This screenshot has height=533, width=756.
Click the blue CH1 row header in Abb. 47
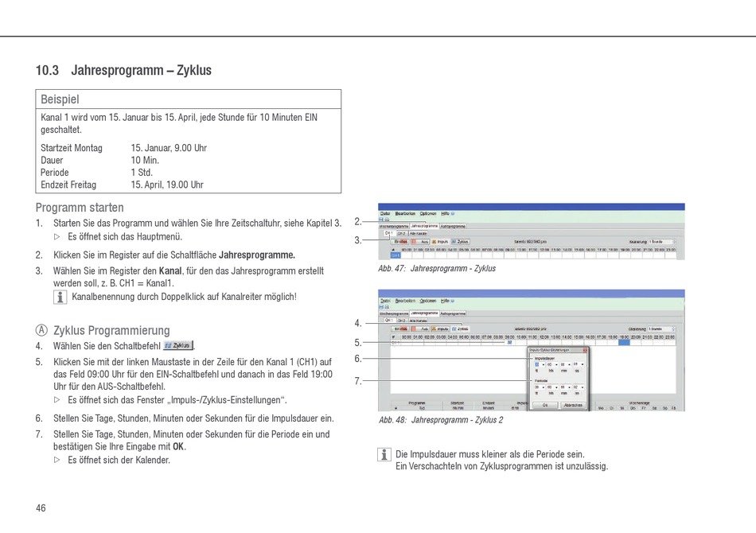pos(396,255)
